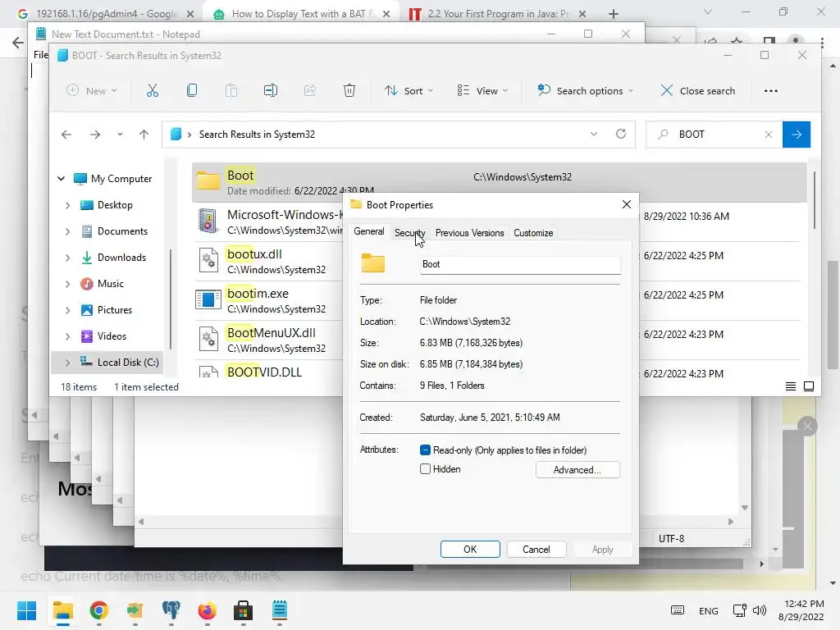Open the New dropdown menu
Screen dimensions: 840x630
tap(92, 90)
